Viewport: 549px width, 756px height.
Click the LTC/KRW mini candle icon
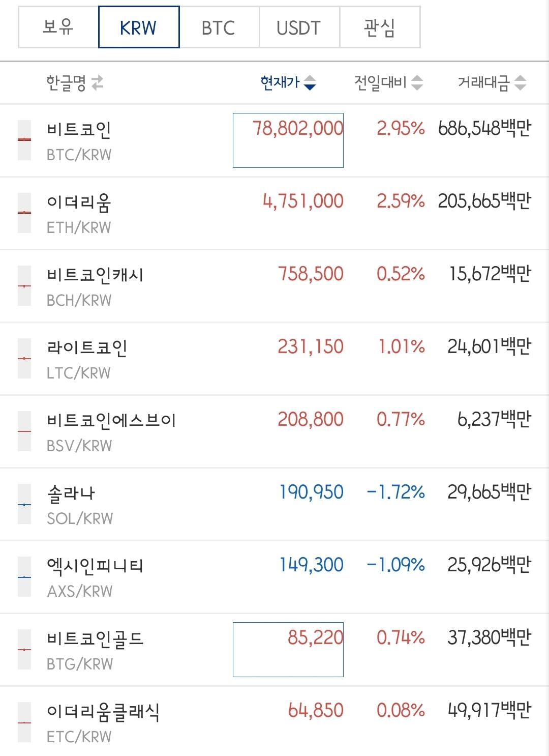[x=24, y=358]
